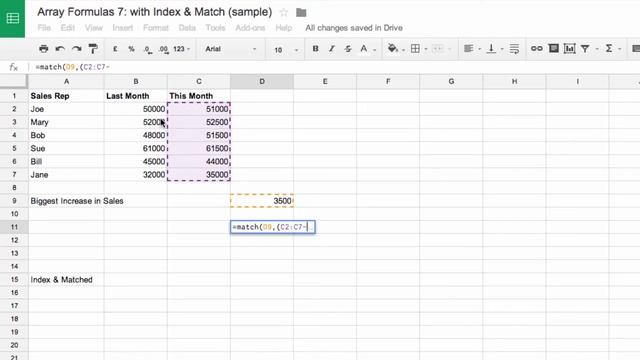Click the document title text

click(154, 12)
